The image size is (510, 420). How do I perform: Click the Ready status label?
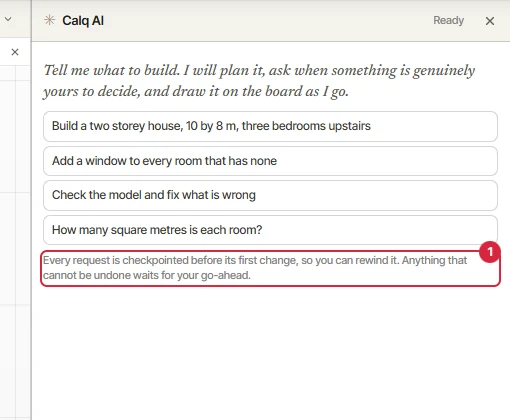pos(448,20)
